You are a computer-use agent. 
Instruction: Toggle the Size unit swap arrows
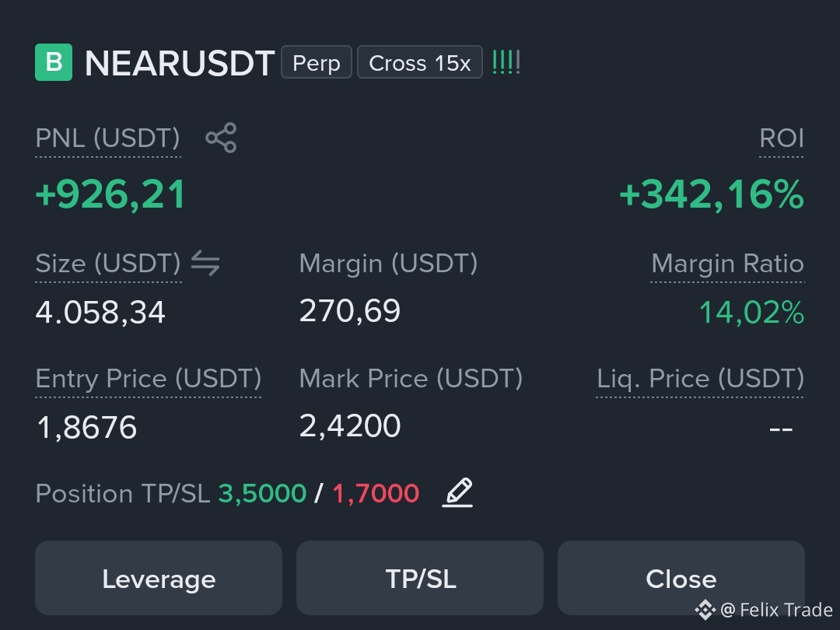click(x=205, y=263)
